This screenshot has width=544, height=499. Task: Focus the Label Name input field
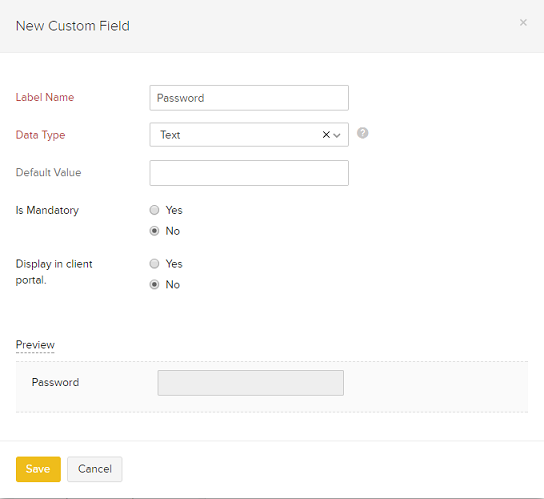point(249,98)
